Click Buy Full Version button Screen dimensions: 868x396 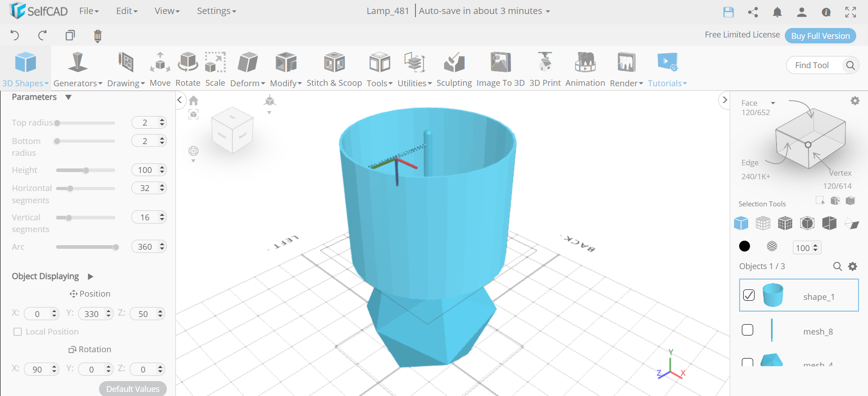click(x=821, y=36)
